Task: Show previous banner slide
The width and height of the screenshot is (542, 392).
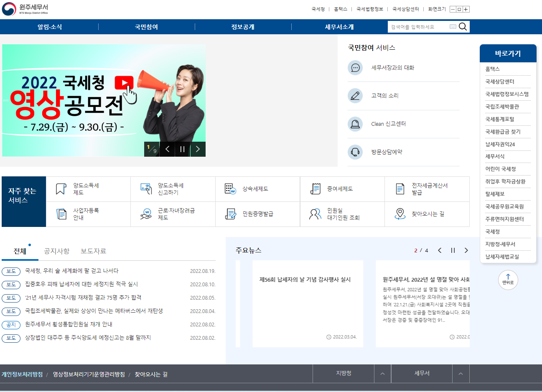Action: (167, 149)
